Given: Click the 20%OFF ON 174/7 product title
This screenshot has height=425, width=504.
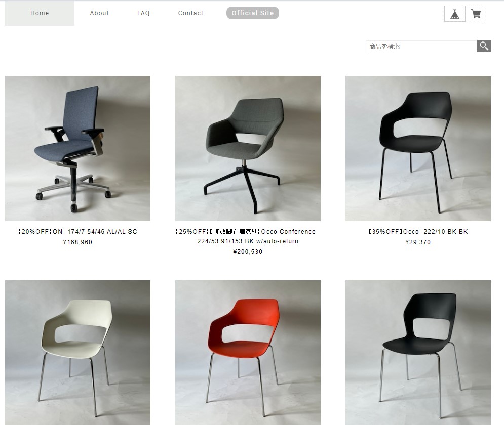Looking at the screenshot, I should [x=77, y=231].
